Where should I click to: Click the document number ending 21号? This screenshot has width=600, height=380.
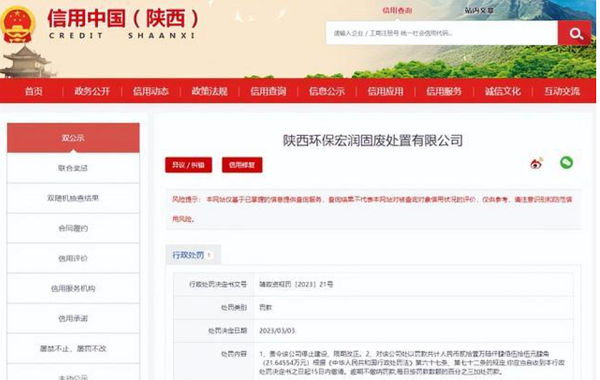click(296, 284)
